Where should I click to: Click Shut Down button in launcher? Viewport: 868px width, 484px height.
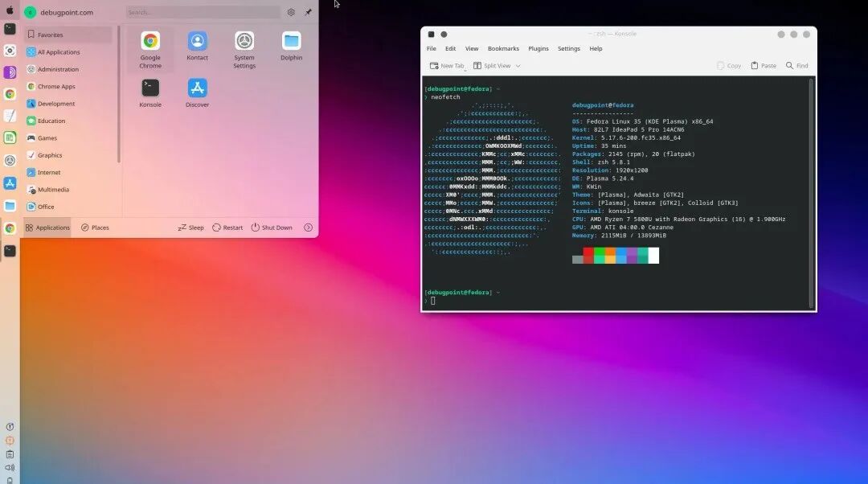tap(272, 228)
